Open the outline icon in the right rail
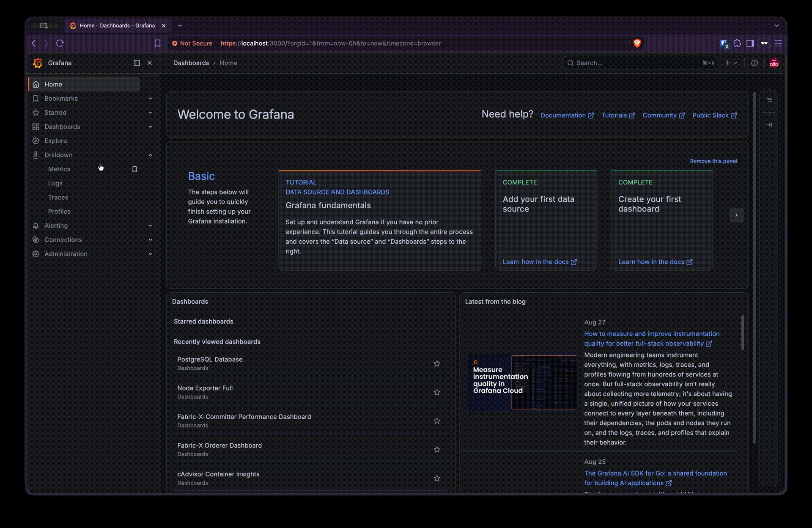Viewport: 812px width, 528px height. [x=769, y=100]
